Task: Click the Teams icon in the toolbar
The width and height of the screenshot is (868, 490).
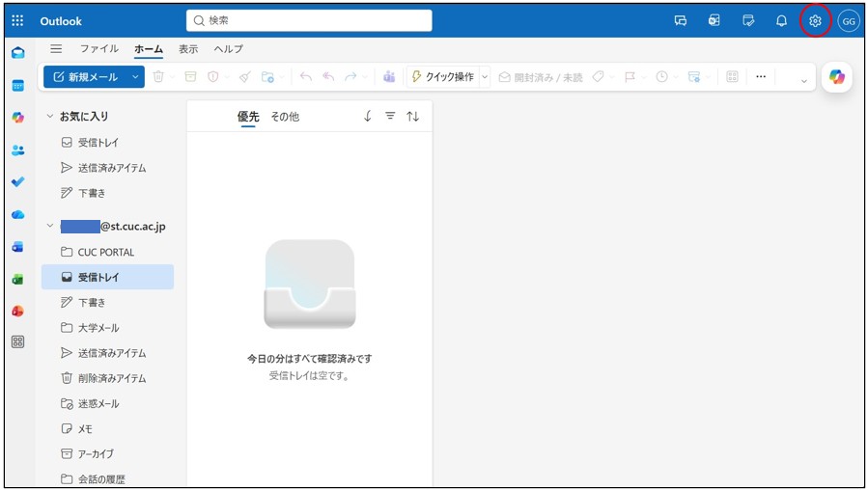Action: coord(389,77)
